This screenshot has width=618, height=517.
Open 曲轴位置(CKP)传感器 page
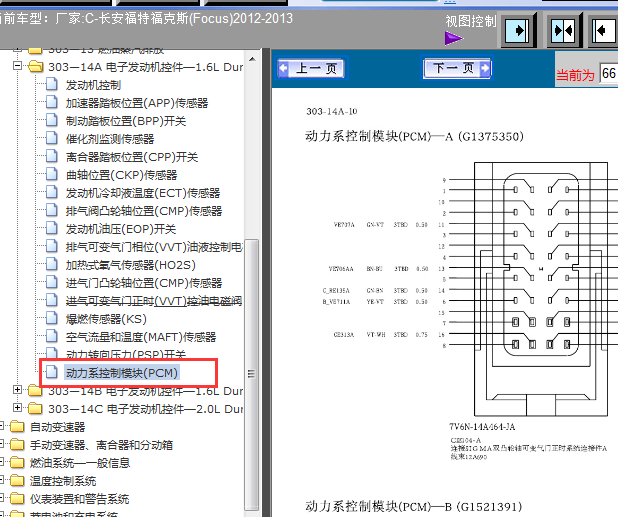tap(121, 175)
